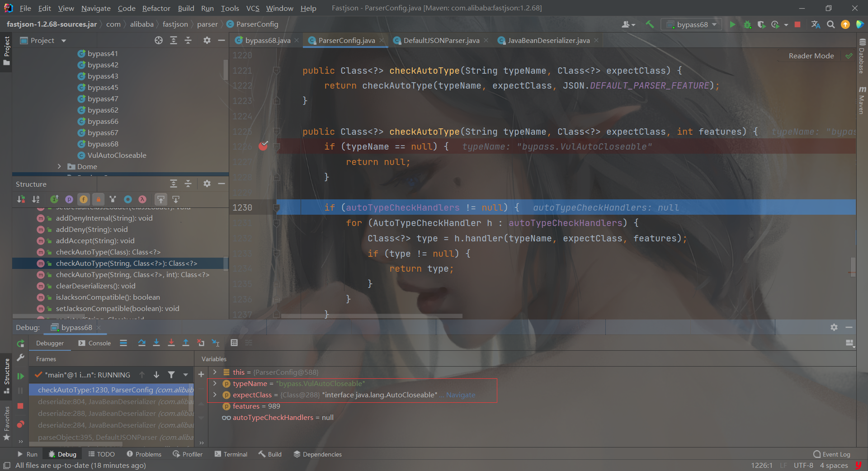Open Evaluate Expression calculator icon
868x471 pixels.
pos(234,343)
